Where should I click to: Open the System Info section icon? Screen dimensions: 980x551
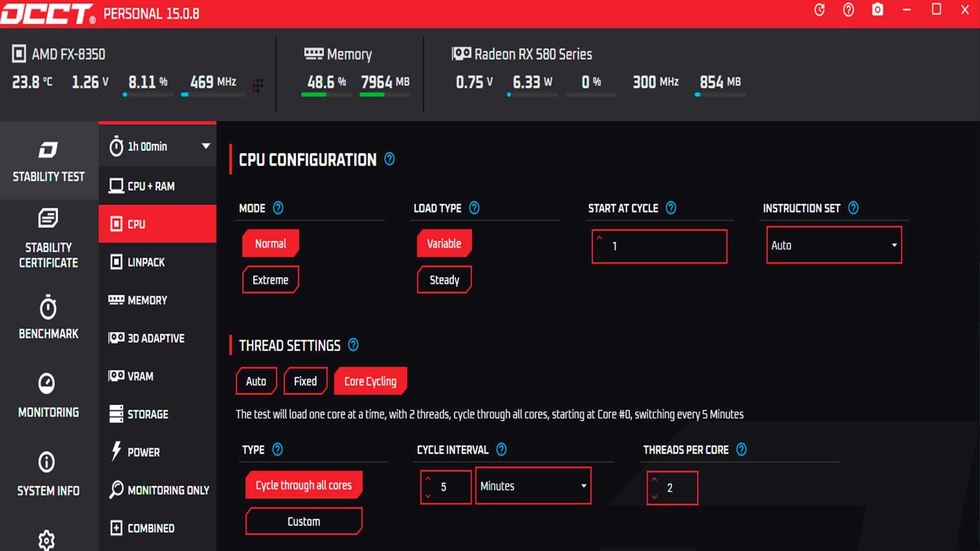48,474
